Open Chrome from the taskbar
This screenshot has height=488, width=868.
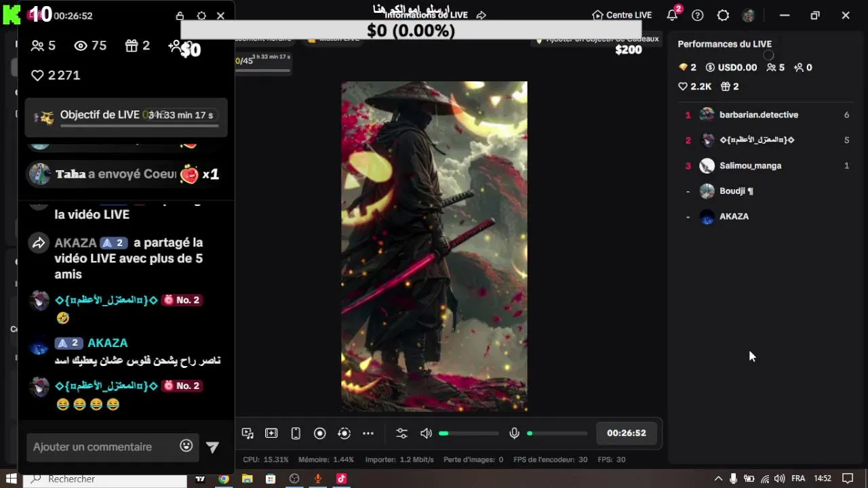click(x=224, y=479)
